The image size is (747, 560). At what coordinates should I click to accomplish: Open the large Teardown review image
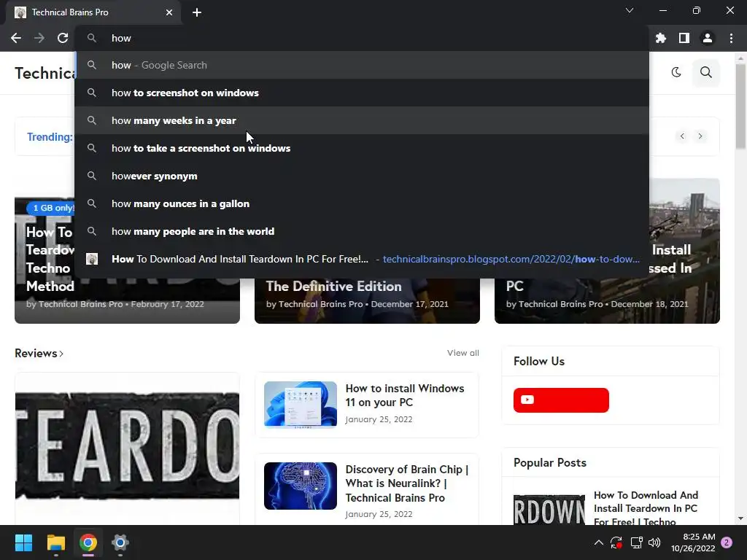127,448
